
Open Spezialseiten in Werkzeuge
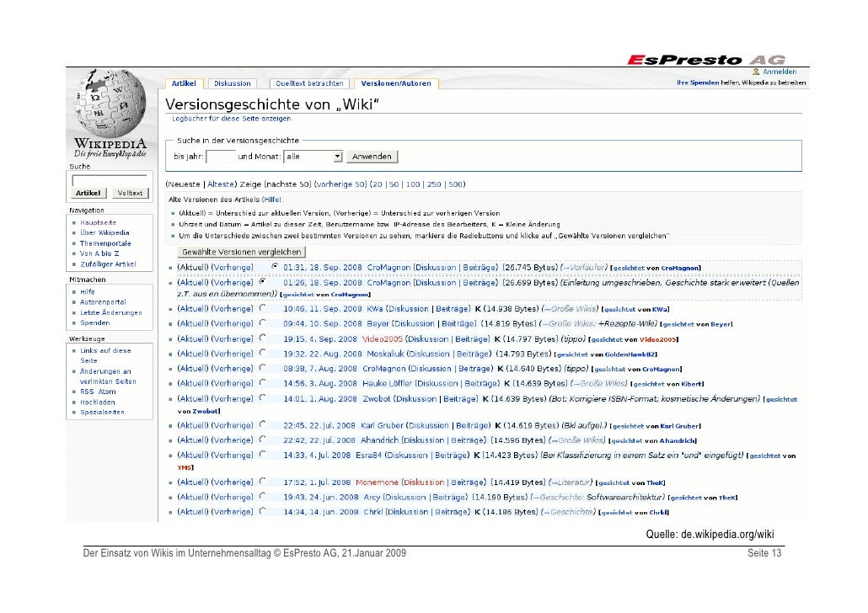tap(102, 412)
